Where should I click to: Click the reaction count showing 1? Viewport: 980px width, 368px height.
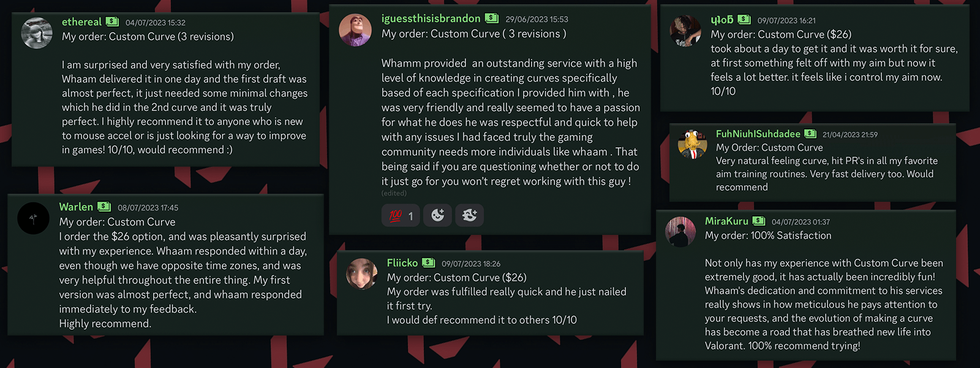pos(410,215)
